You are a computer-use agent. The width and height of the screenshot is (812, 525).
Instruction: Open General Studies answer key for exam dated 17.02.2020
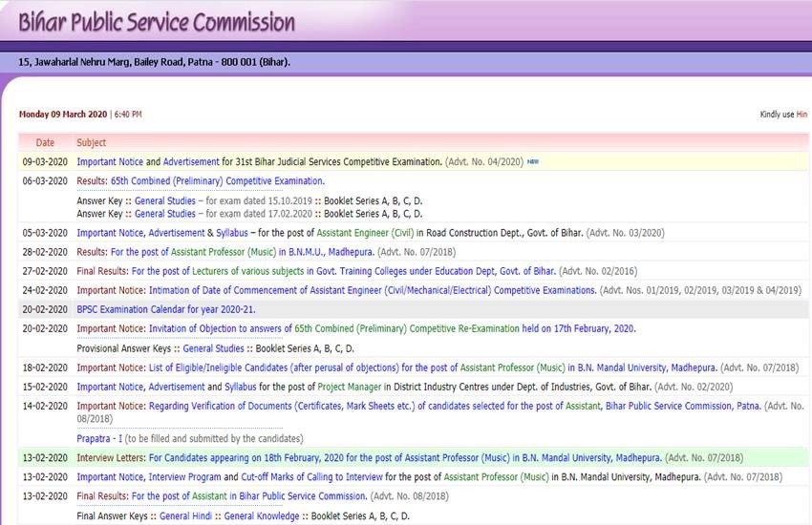pyautogui.click(x=164, y=214)
